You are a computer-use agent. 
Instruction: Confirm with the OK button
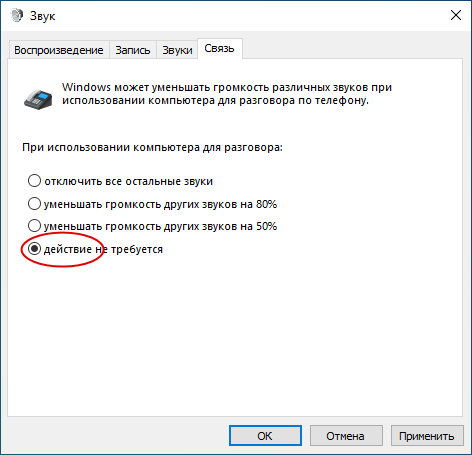[x=265, y=436]
